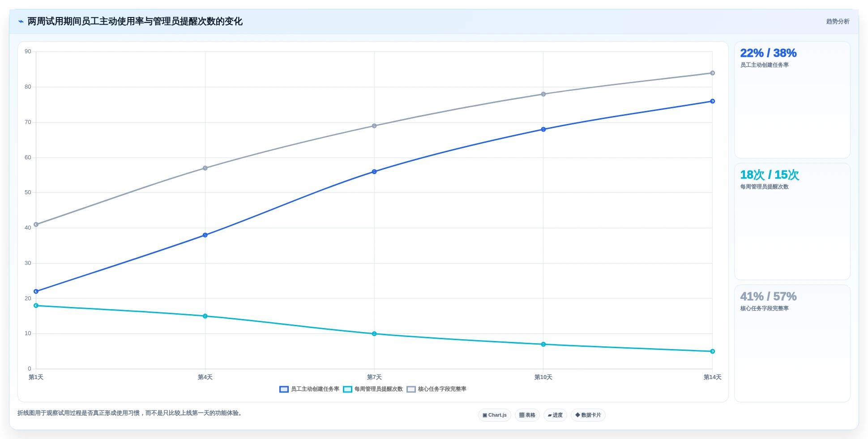
Task: Click gray completeness point at 第7天
Action: coord(374,126)
